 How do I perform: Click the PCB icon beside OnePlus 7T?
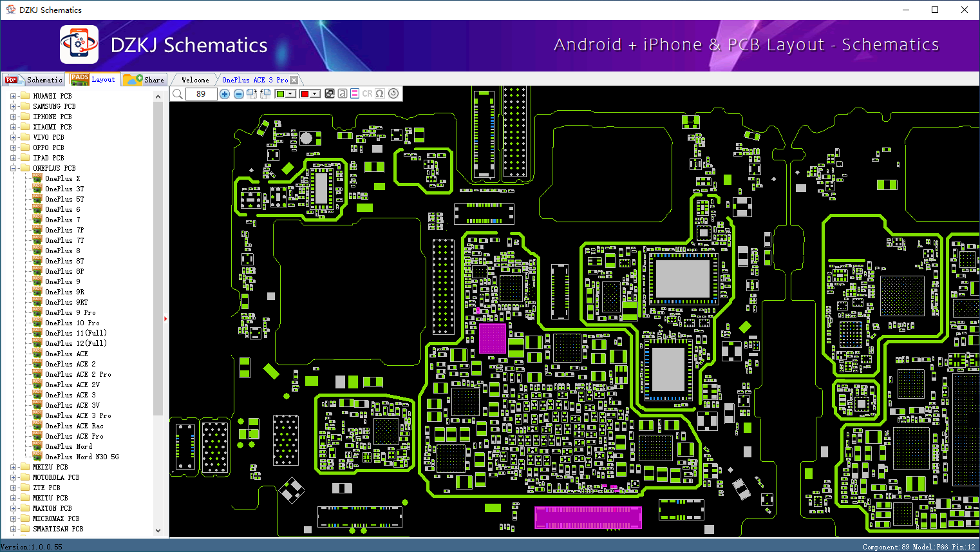pyautogui.click(x=37, y=240)
